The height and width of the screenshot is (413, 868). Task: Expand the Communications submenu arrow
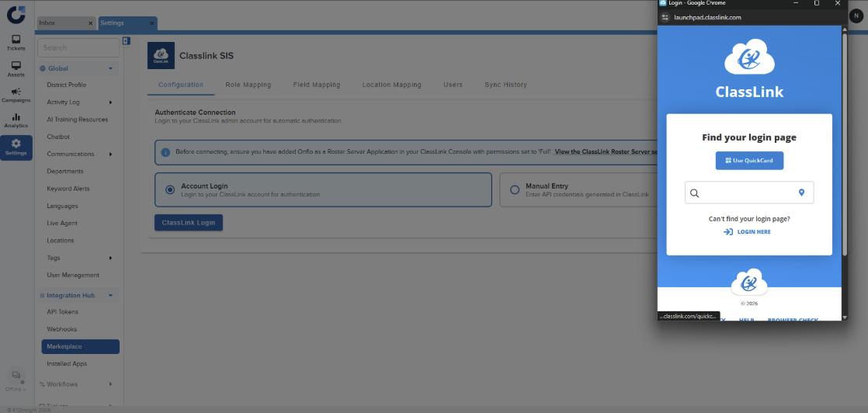(110, 154)
